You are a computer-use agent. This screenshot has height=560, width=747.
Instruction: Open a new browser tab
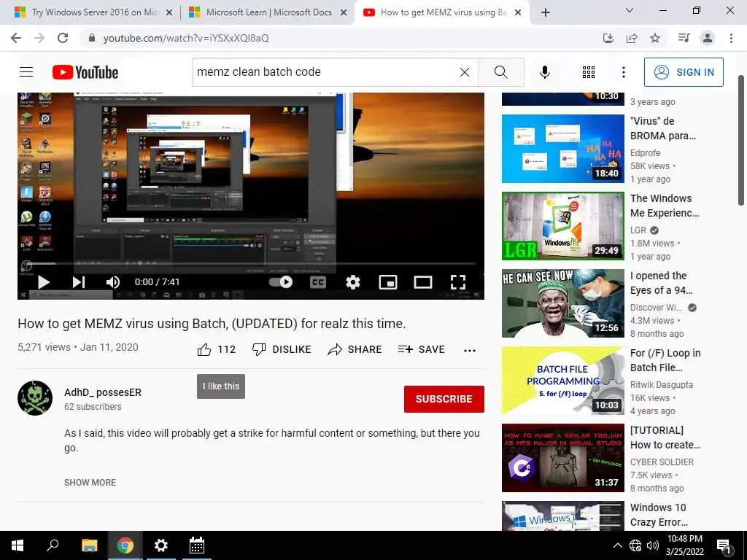[x=546, y=12]
